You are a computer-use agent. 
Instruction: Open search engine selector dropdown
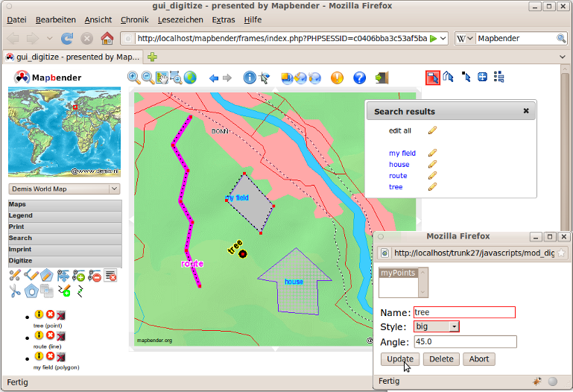[465, 38]
